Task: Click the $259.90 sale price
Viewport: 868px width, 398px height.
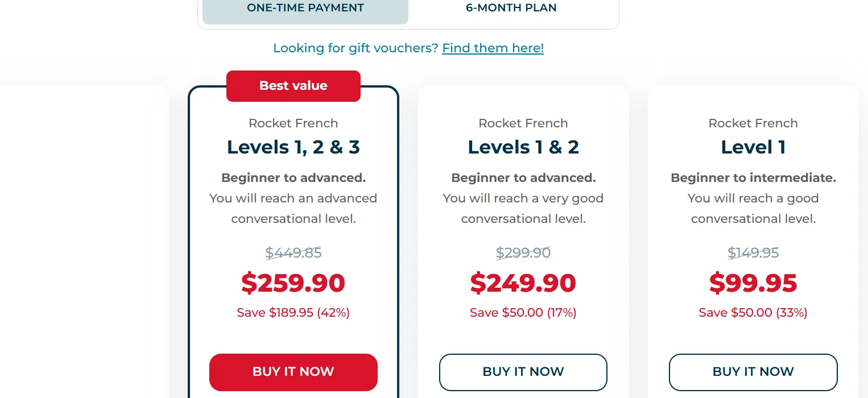Action: 293,283
